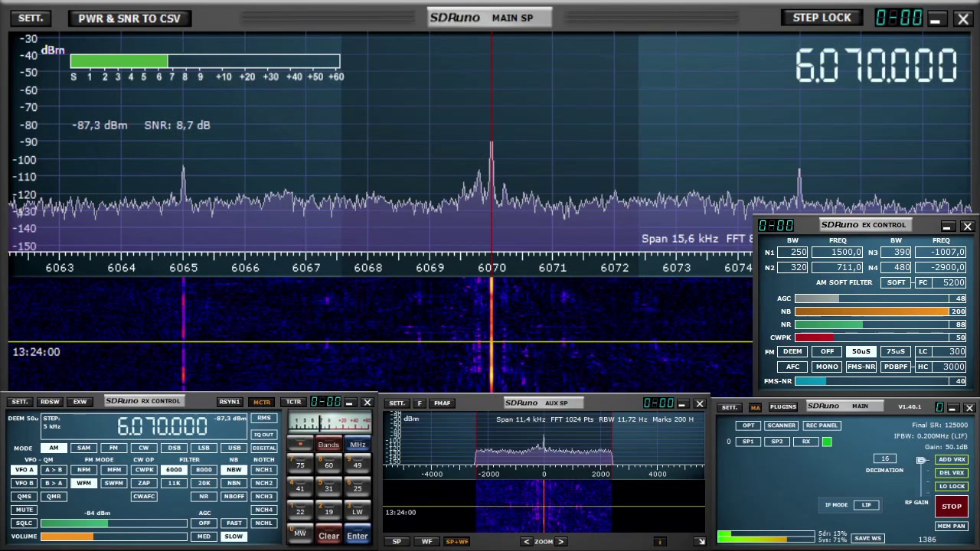Viewport: 980px width, 551px height.
Task: Zoom out with left arrow in AUX SP
Action: tap(526, 542)
